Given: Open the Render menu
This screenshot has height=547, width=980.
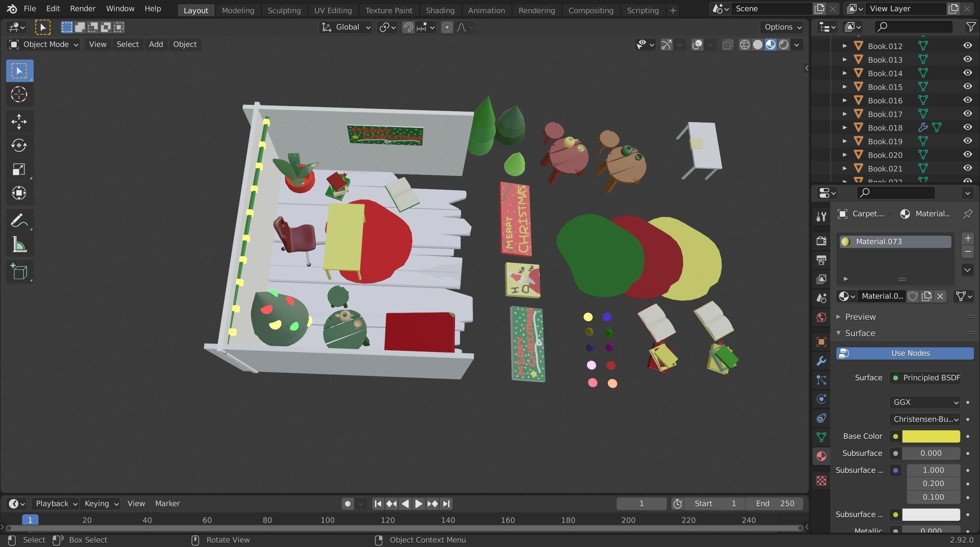Looking at the screenshot, I should tap(83, 9).
